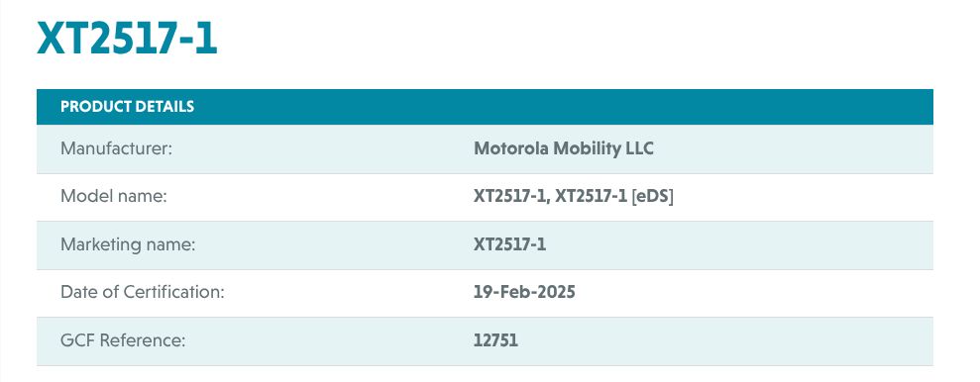Click the [eDS] text in model name

(x=652, y=197)
